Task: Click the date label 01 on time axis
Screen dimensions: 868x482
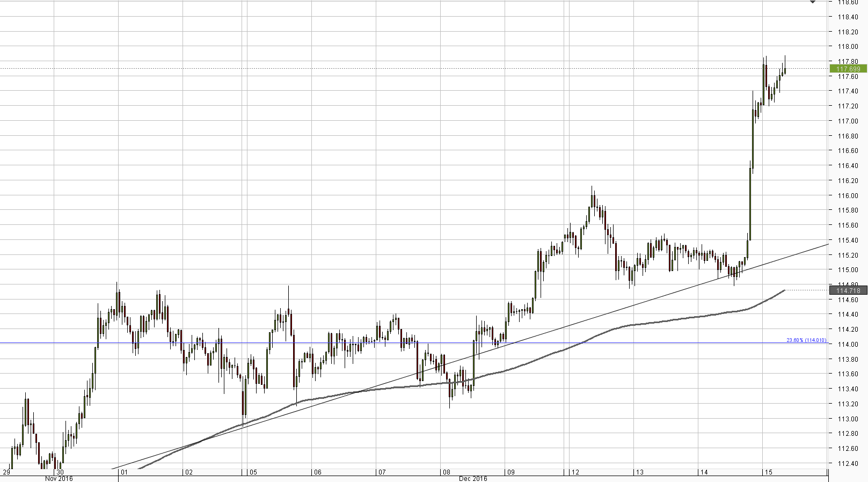Action: tap(125, 472)
